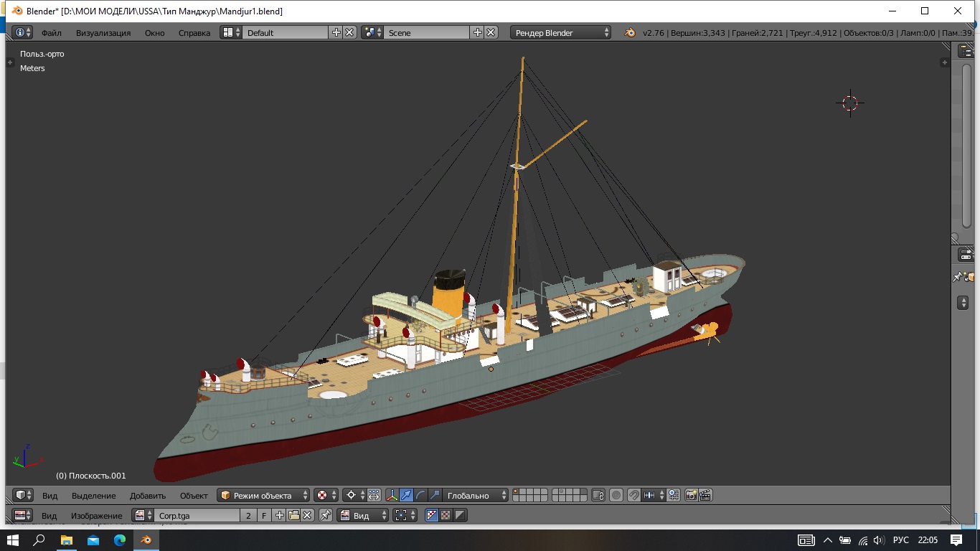Toggle snap during transform magnet
The height and width of the screenshot is (551, 980).
coord(633,495)
